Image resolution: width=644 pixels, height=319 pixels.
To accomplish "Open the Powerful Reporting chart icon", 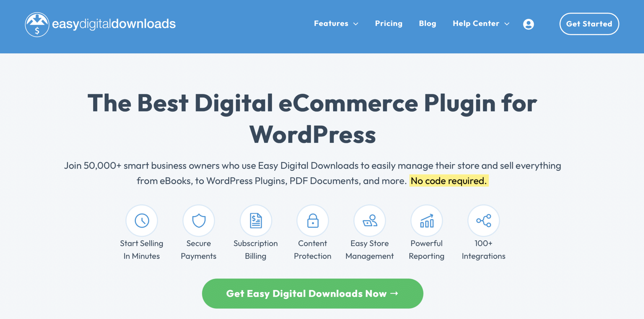I will 427,221.
